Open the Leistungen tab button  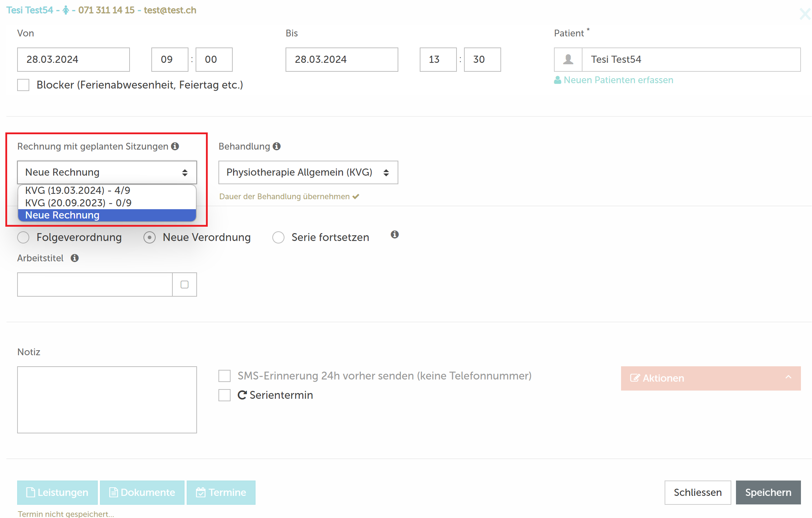[57, 493]
